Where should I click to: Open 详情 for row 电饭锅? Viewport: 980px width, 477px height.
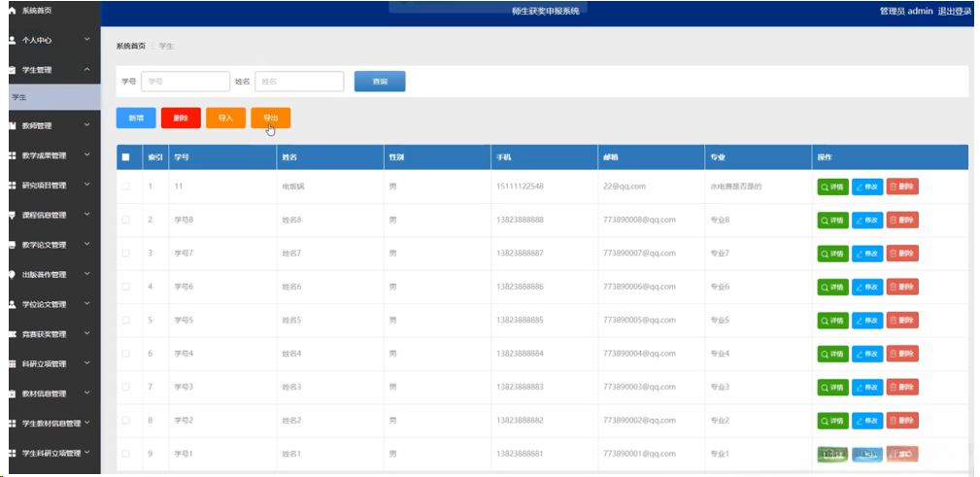click(x=832, y=187)
